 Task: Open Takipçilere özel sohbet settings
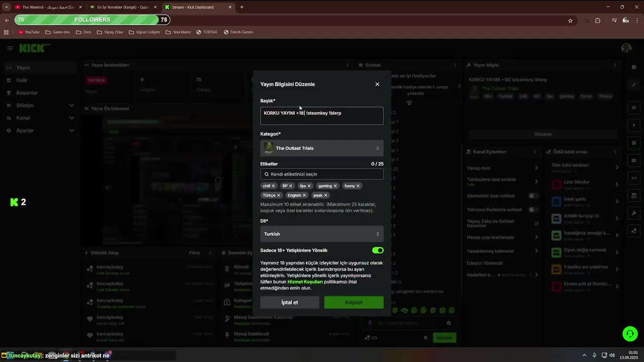click(503, 182)
